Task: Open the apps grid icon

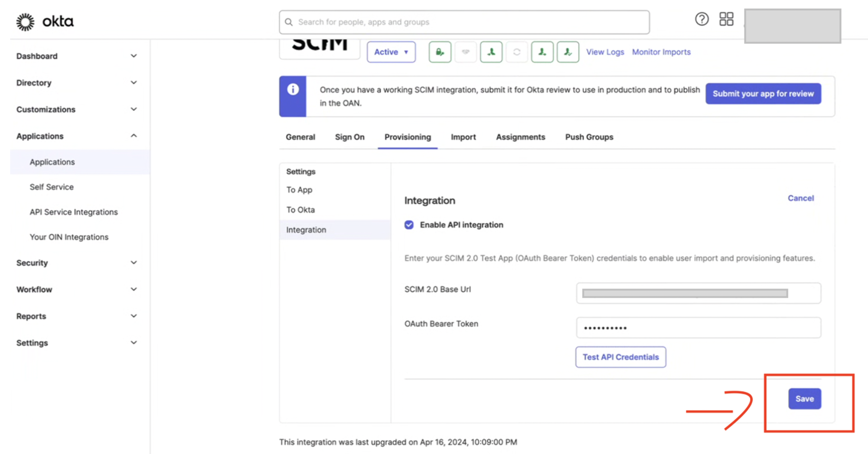Action: coord(726,19)
